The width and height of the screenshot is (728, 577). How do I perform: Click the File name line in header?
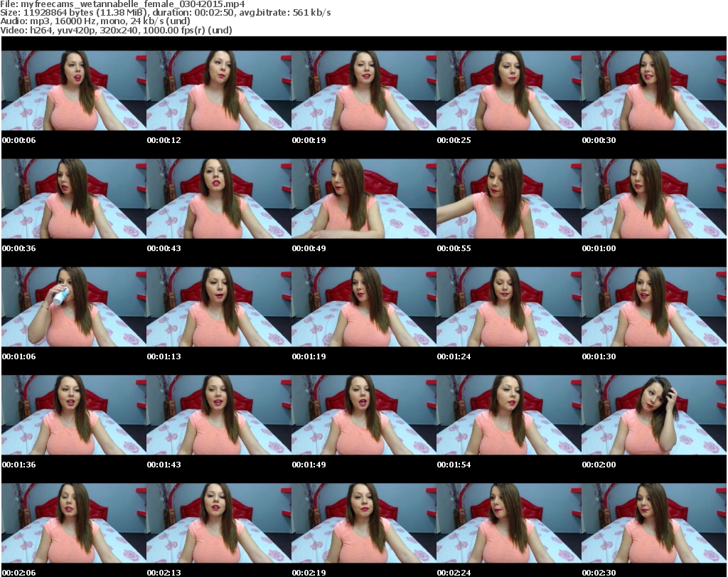(123, 4)
